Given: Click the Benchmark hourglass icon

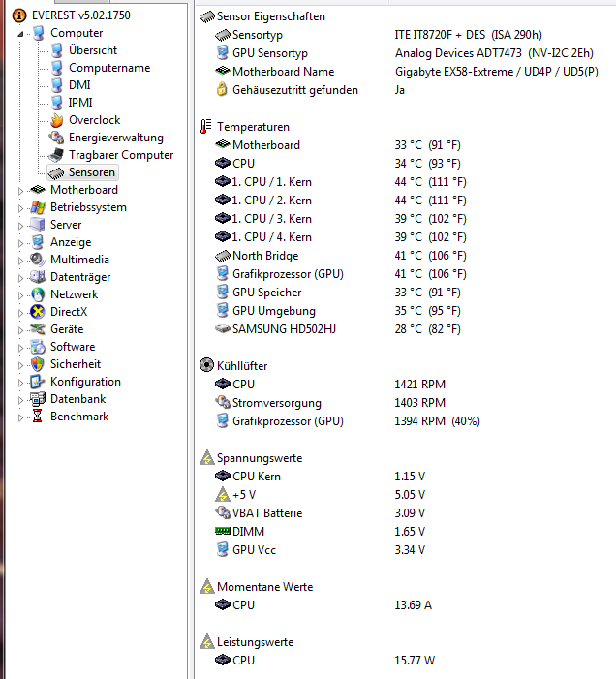Looking at the screenshot, I should pos(38,417).
